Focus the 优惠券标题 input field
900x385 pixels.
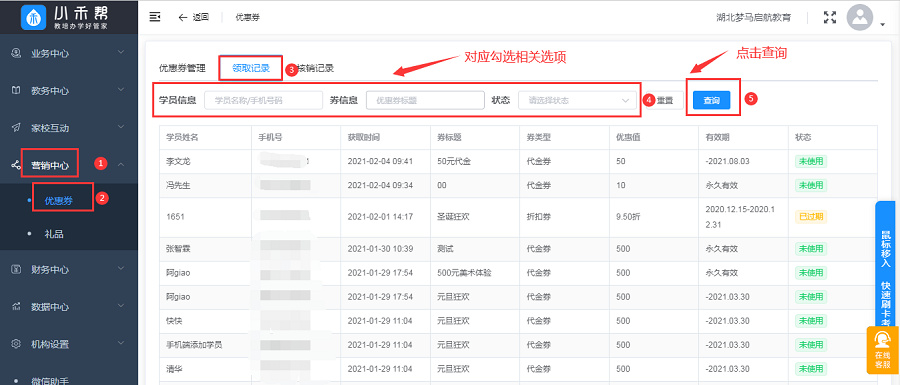(x=425, y=100)
